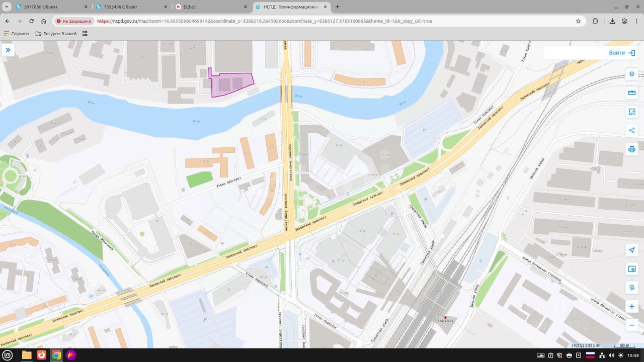Open the browser tab list dropdown
This screenshot has width=644, height=362.
coord(7,7)
